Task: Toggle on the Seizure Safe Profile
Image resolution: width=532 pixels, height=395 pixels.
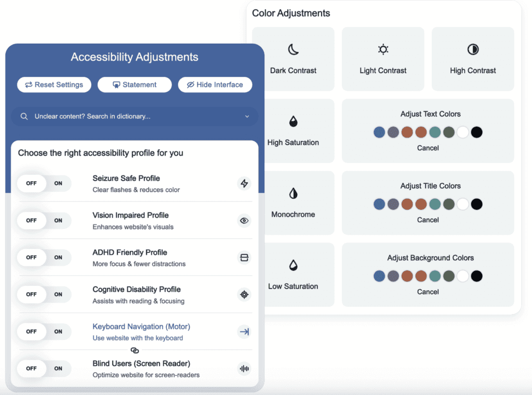Action: [x=58, y=183]
